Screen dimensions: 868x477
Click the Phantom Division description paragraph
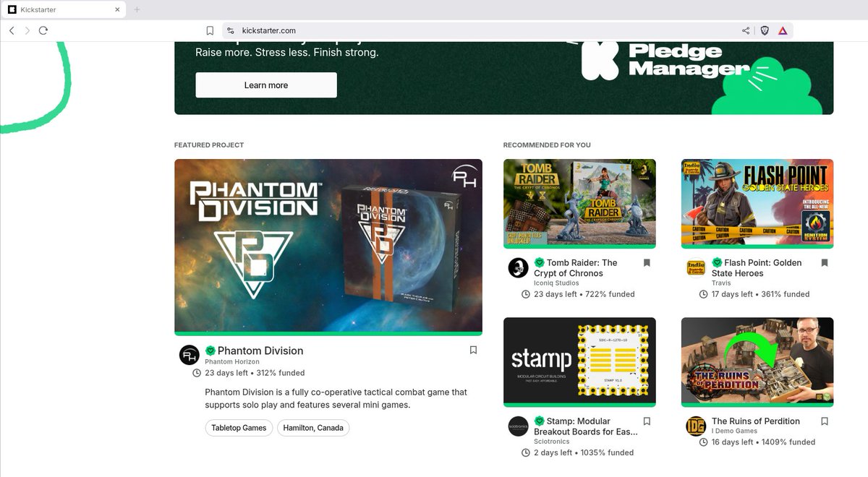(336, 398)
